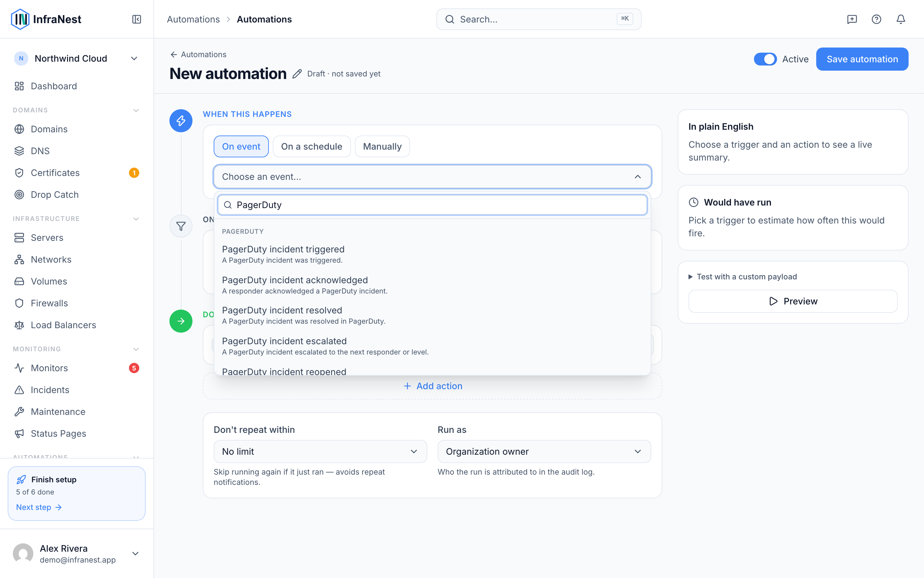This screenshot has height=578, width=924.
Task: Click the Certificates count badge
Action: [x=134, y=173]
